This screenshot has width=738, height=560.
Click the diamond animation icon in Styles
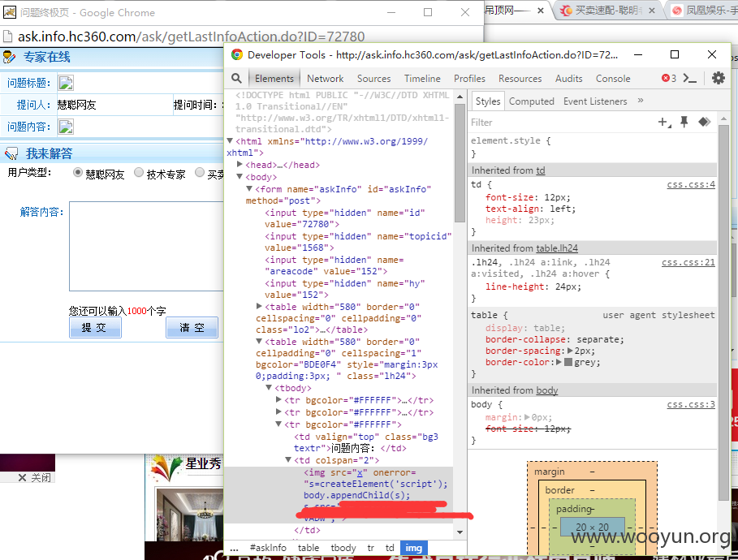tap(704, 122)
